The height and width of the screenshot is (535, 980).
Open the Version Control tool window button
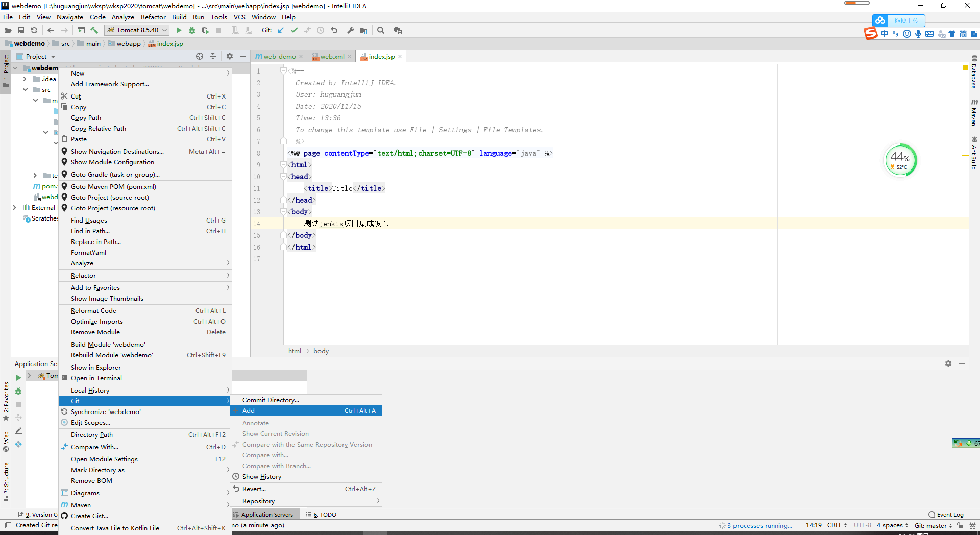[x=38, y=515]
